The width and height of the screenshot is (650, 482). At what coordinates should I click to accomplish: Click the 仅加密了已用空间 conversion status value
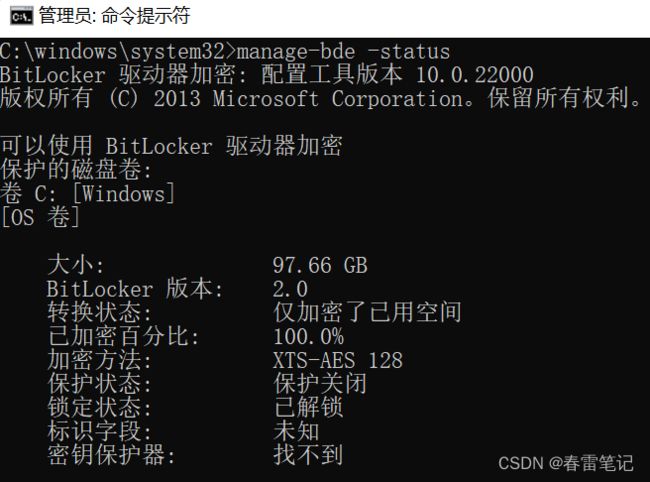[x=367, y=312]
